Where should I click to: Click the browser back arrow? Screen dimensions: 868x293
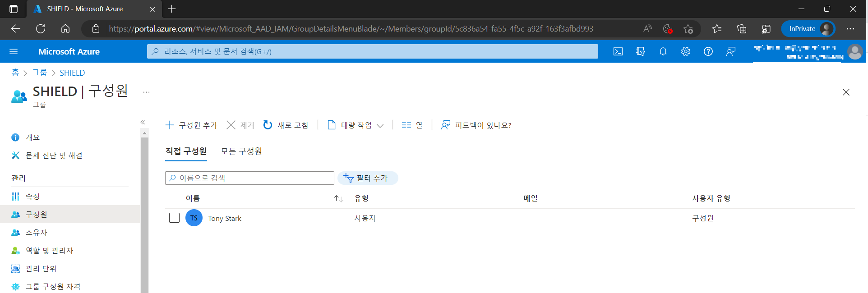point(16,29)
